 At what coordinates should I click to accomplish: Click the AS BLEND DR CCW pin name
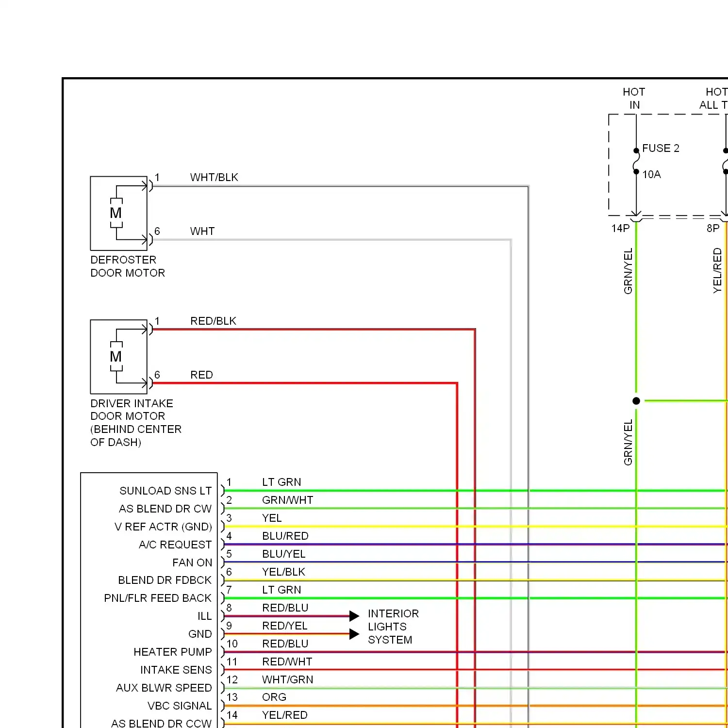click(161, 723)
